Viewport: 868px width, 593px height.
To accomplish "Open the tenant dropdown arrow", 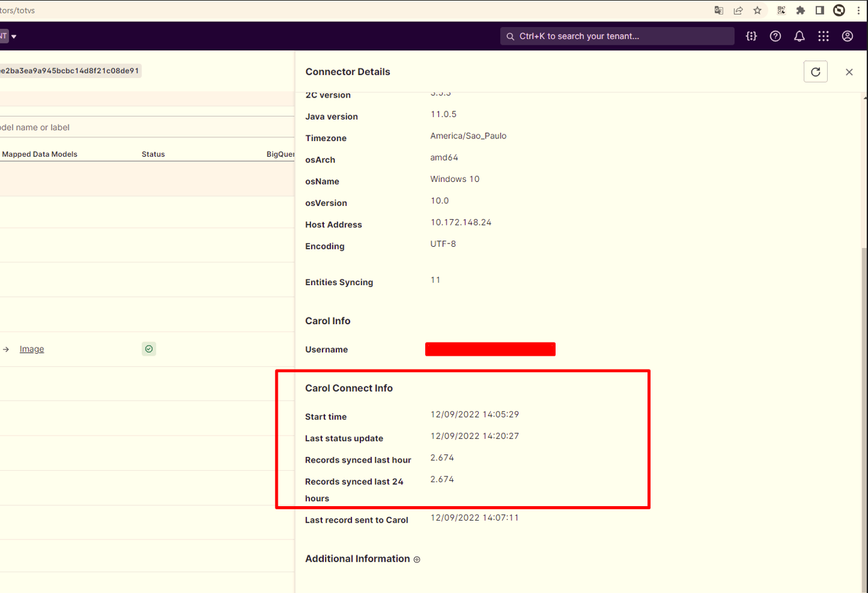I will [x=14, y=37].
